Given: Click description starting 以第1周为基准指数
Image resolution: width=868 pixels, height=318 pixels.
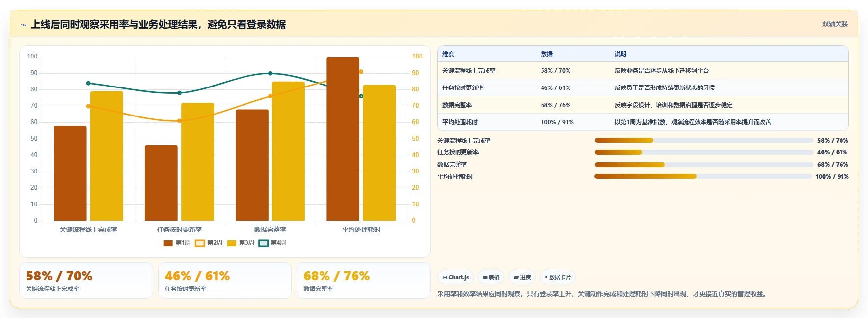Looking at the screenshot, I should pyautogui.click(x=693, y=122).
